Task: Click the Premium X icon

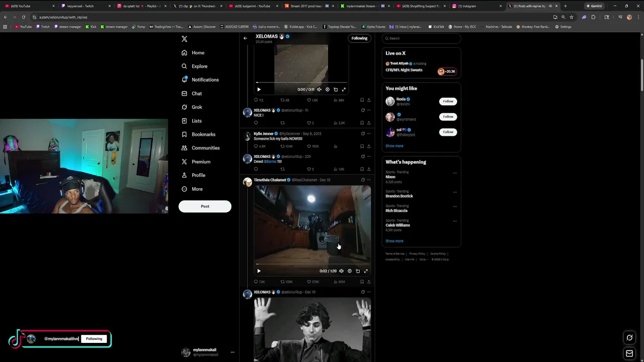Action: pyautogui.click(x=184, y=161)
